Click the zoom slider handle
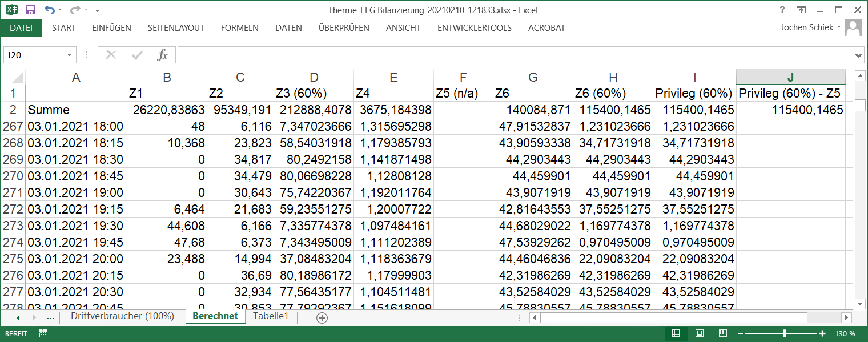This screenshot has height=342, width=868. pos(784,333)
